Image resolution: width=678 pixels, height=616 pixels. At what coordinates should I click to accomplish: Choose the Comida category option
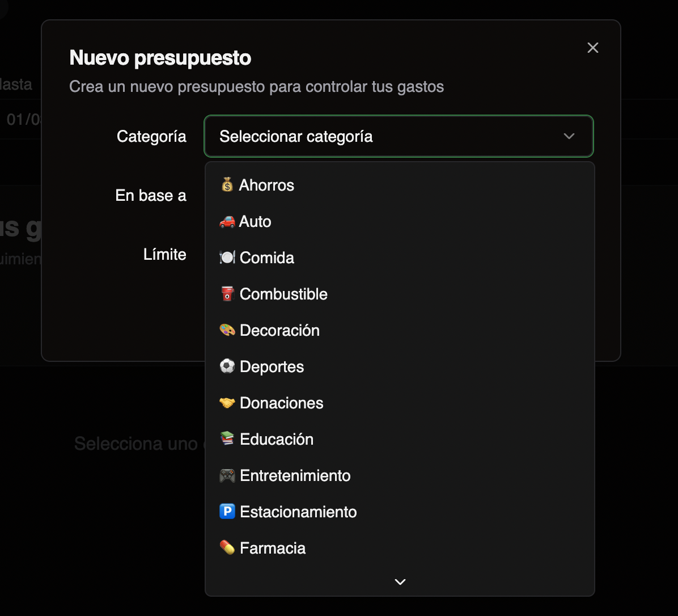click(x=266, y=258)
